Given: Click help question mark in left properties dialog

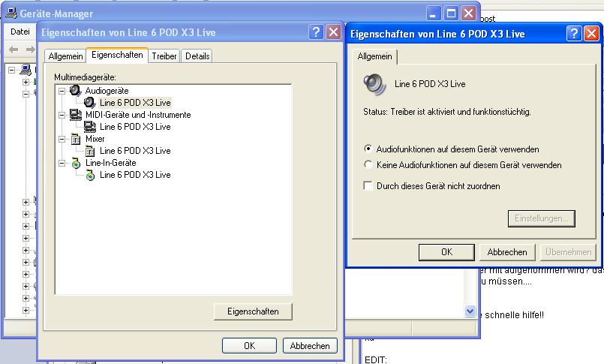Looking at the screenshot, I should point(316,32).
